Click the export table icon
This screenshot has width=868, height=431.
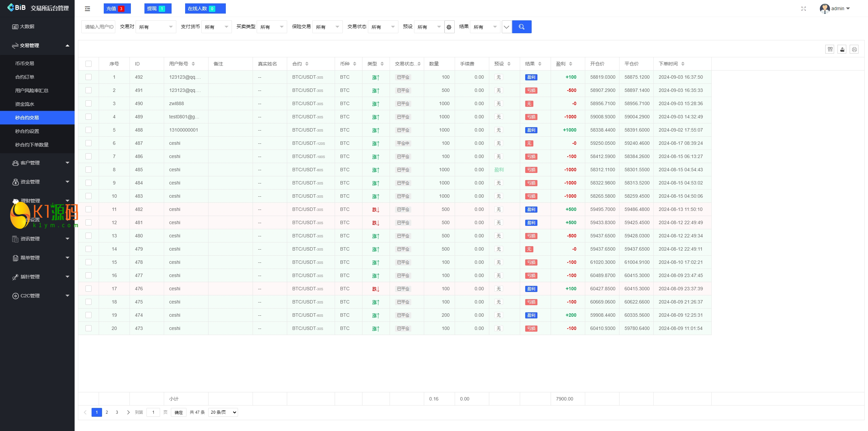842,50
